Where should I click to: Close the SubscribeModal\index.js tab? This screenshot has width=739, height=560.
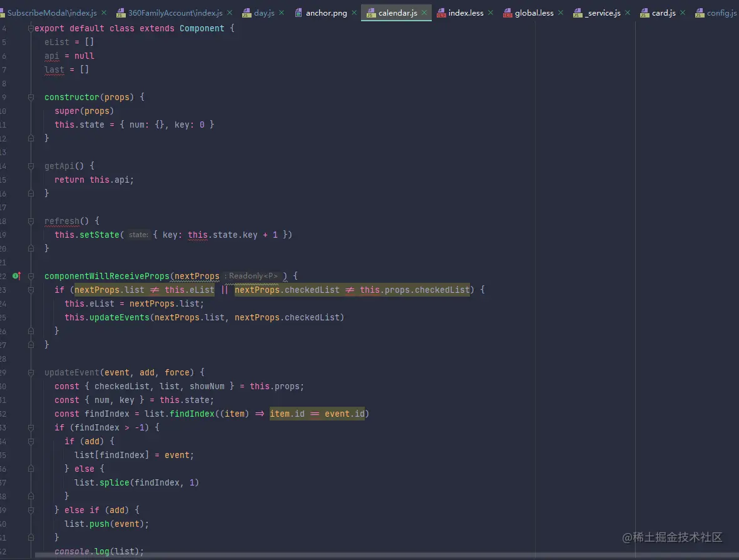[104, 13]
